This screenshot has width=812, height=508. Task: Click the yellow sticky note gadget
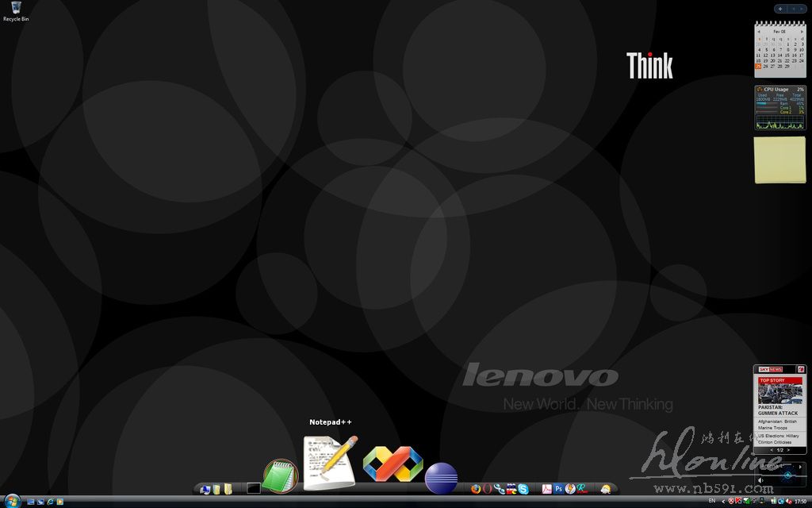[x=779, y=160]
